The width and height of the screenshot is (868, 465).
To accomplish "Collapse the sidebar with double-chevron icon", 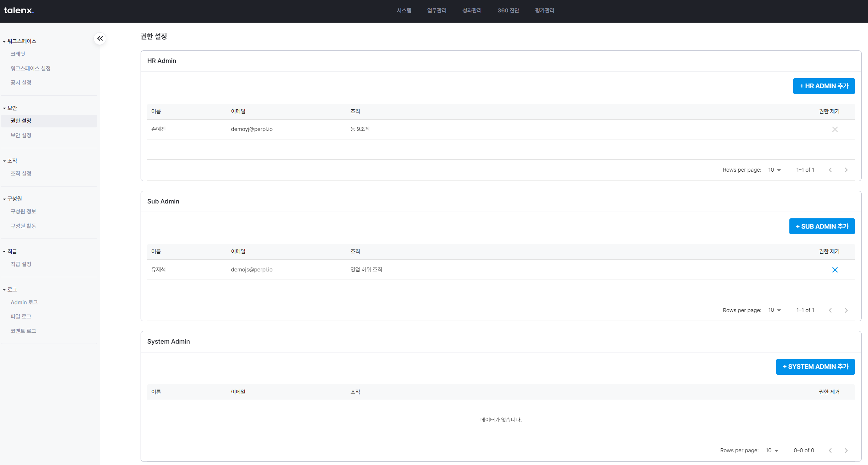I will point(100,38).
